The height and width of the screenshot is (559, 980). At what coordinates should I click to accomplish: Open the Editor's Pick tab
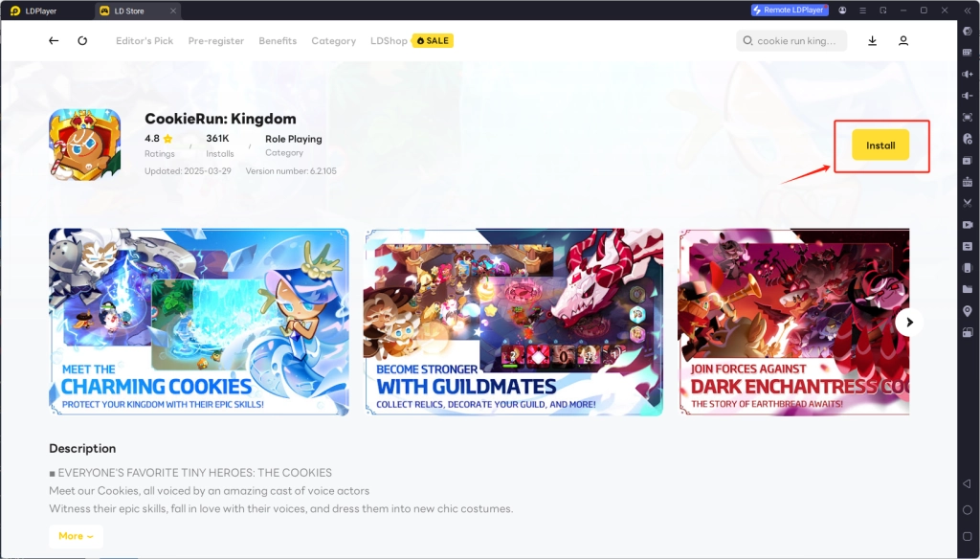tap(145, 40)
